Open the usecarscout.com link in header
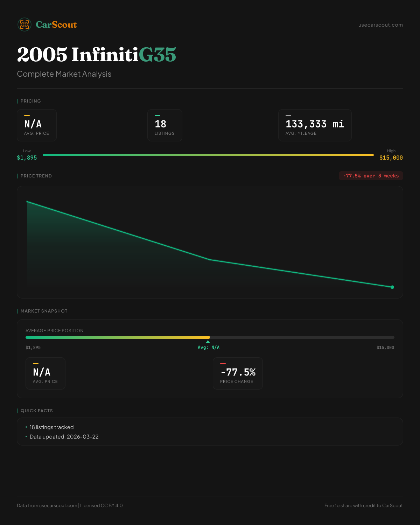The width and height of the screenshot is (420, 525). [380, 25]
